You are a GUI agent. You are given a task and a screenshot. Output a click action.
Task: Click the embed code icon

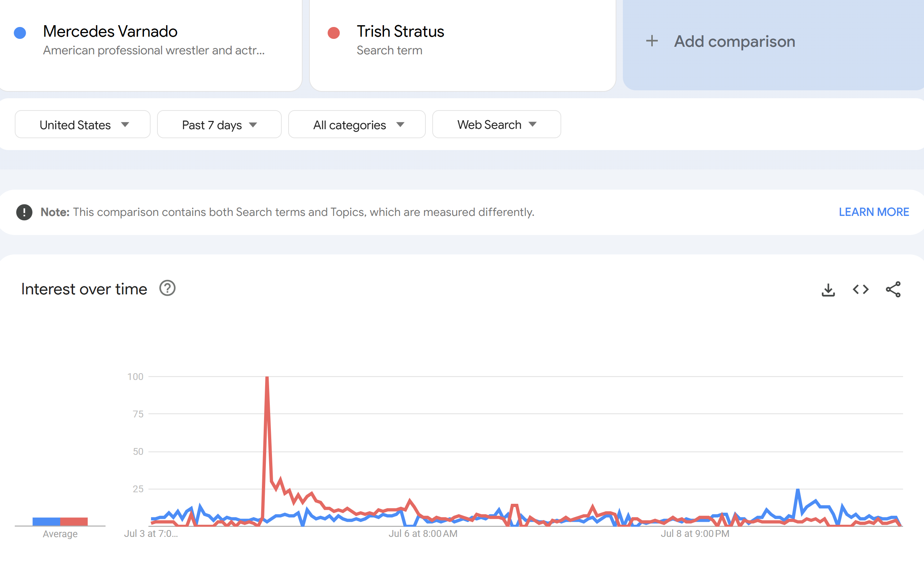[x=860, y=289]
